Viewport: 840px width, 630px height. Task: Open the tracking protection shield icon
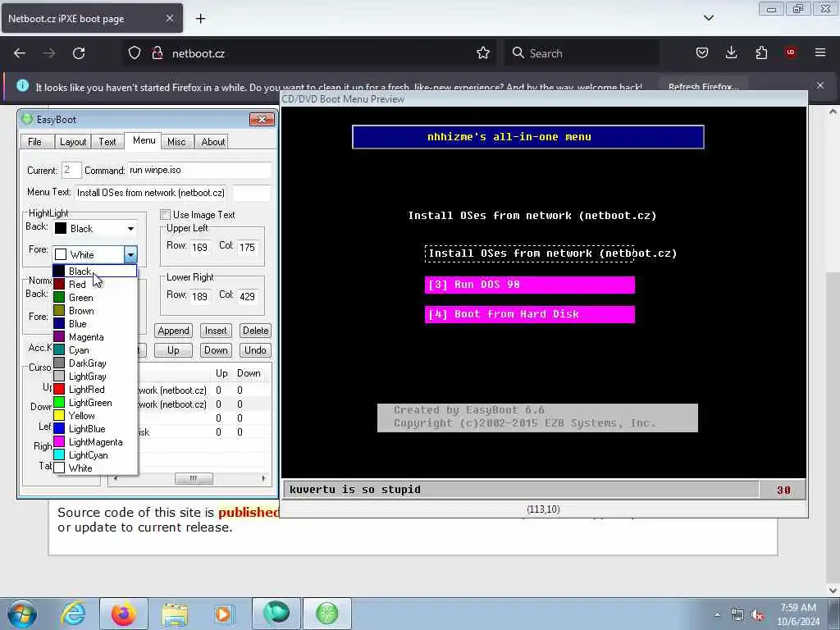(x=135, y=53)
